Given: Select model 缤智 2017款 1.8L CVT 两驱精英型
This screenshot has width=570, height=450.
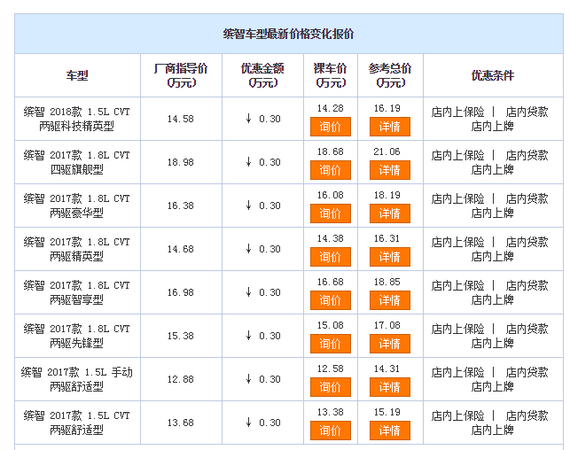Looking at the screenshot, I should pyautogui.click(x=77, y=249).
